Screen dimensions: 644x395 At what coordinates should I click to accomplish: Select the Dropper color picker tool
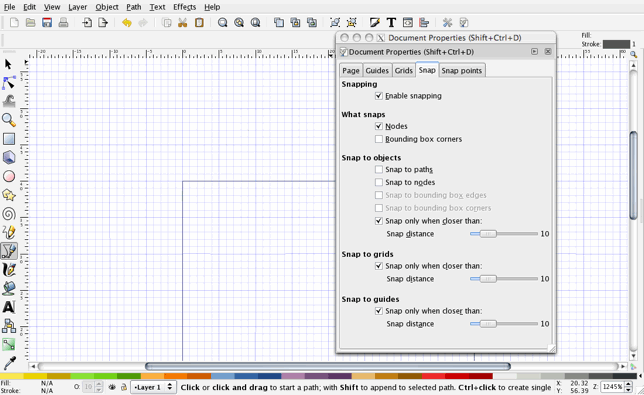point(9,363)
